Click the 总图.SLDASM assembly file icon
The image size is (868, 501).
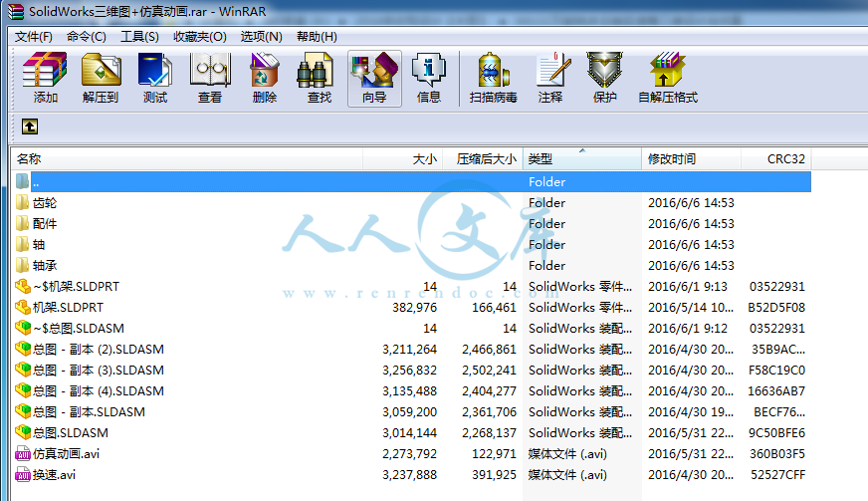[x=23, y=433]
